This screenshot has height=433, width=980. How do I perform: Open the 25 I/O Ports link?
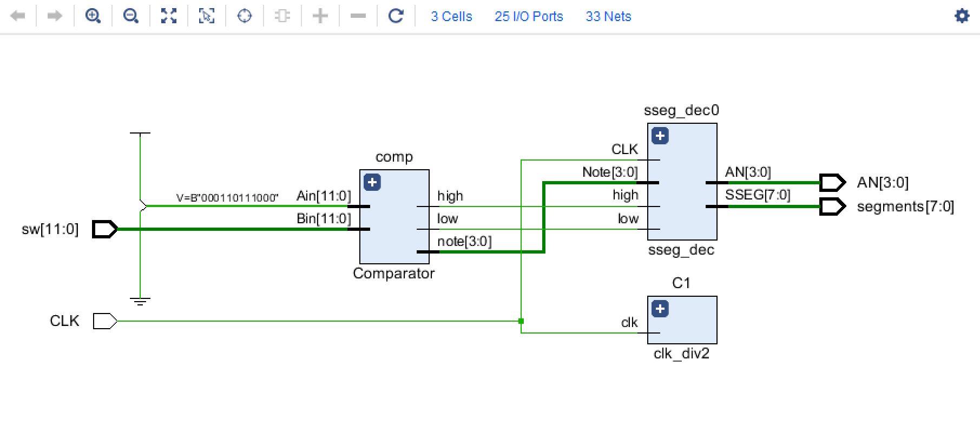pyautogui.click(x=529, y=17)
